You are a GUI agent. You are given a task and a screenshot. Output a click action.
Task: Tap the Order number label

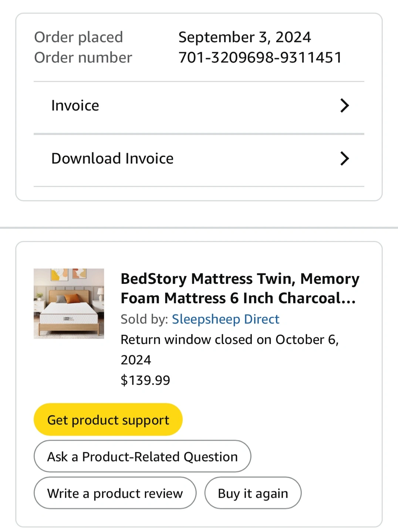coord(83,58)
